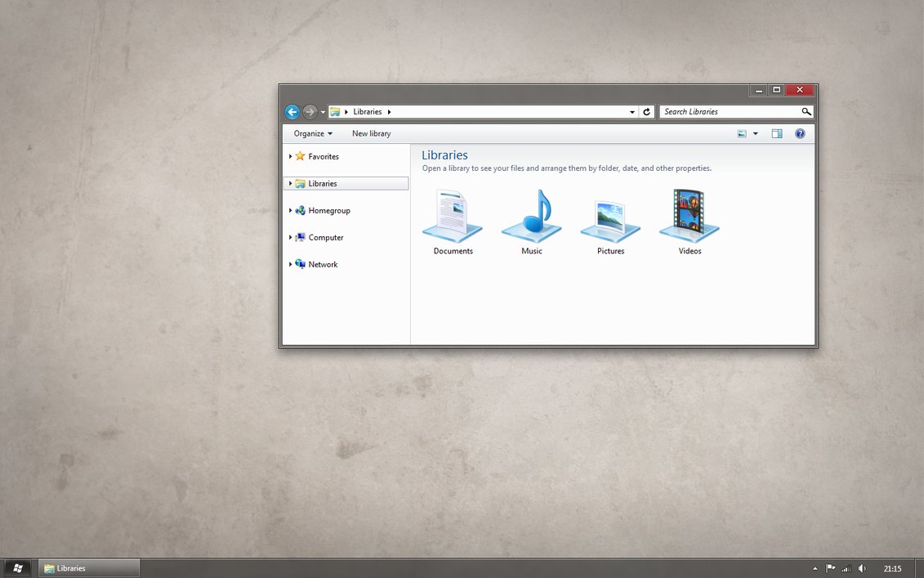The height and width of the screenshot is (578, 924).
Task: Expand the Favorites tree node
Action: point(290,156)
